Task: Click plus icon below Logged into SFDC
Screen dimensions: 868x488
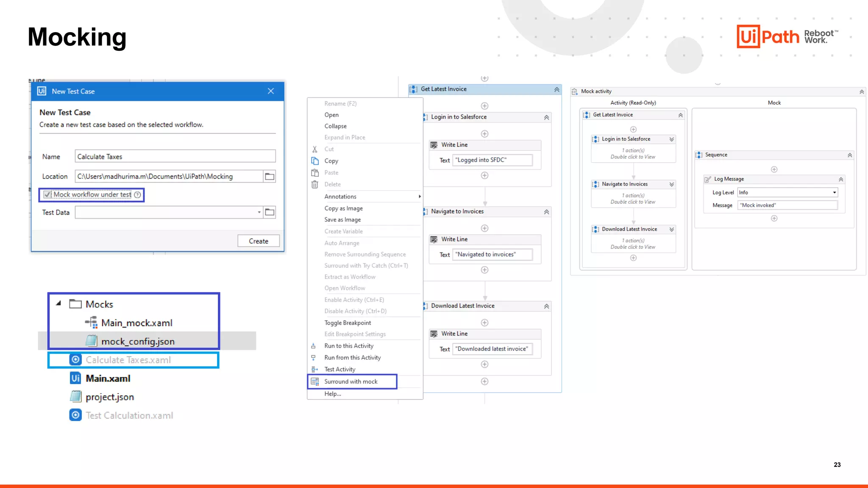Action: tap(484, 175)
